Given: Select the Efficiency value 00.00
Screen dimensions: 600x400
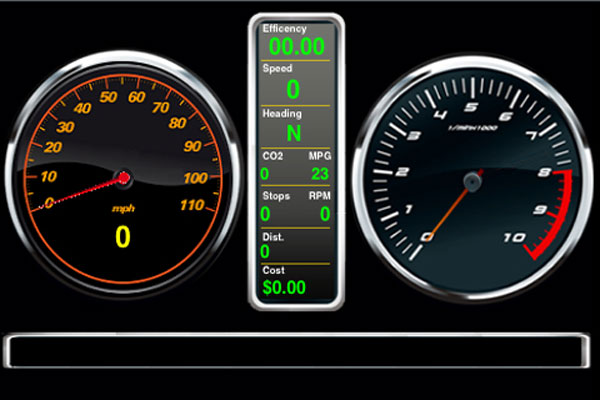Looking at the screenshot, I should [x=296, y=46].
